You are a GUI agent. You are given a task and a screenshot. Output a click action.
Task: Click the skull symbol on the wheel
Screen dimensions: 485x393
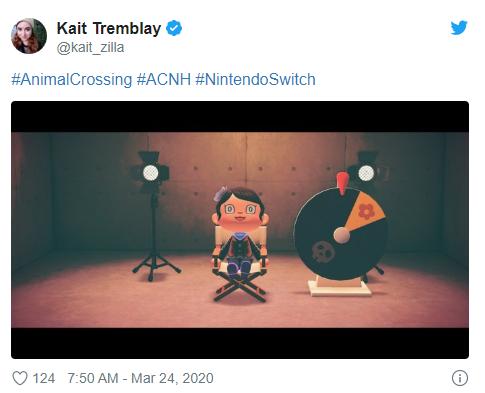click(x=323, y=251)
